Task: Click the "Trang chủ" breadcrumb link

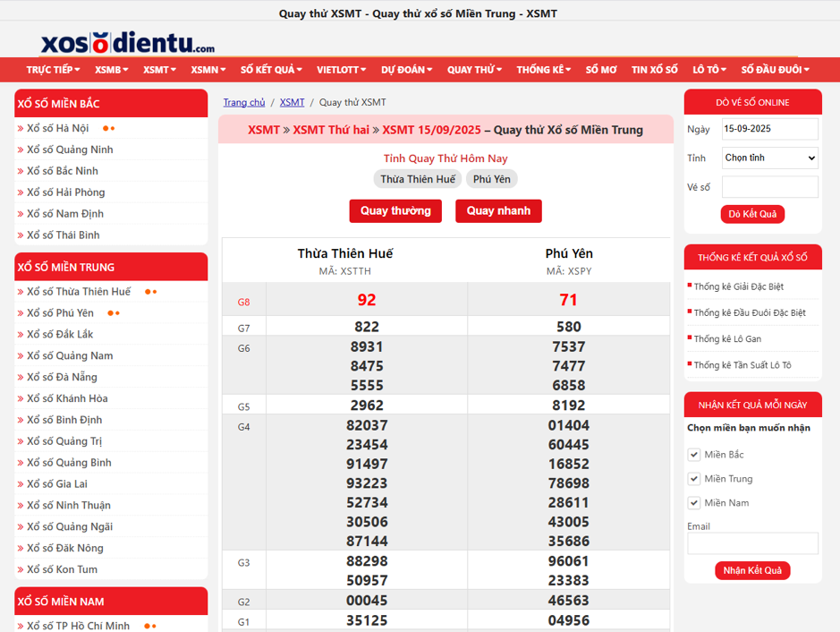Action: pos(244,102)
